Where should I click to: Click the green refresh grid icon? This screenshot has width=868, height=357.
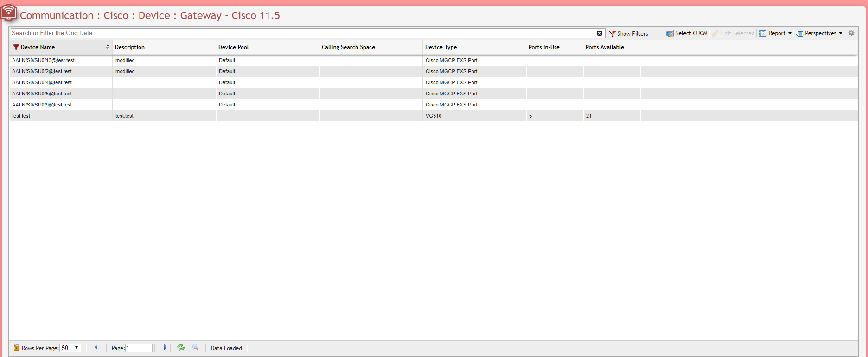(x=181, y=347)
